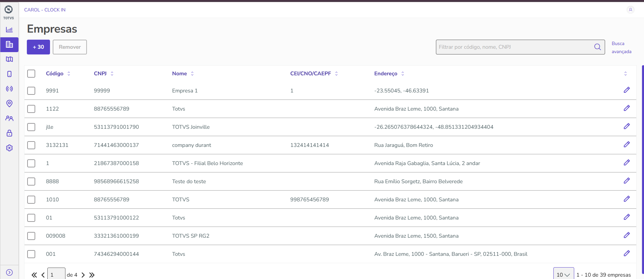Click the CAROL - CLOCK IN breadcrumb

(45, 10)
